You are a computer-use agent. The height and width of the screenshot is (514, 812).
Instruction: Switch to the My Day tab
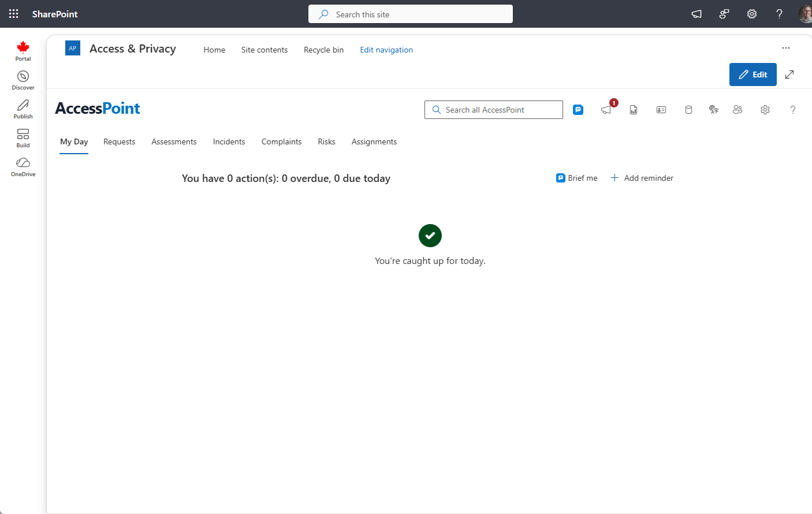click(x=74, y=141)
